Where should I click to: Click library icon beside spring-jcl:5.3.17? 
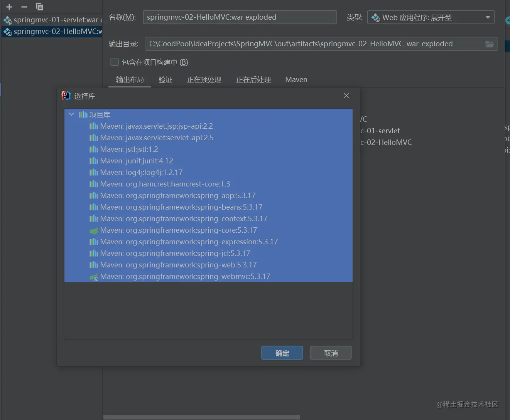tap(94, 254)
